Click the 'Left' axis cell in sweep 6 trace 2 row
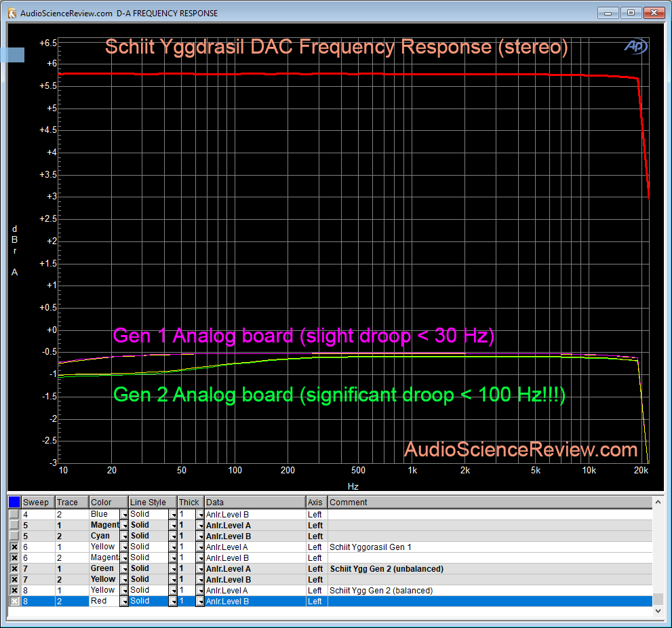 pos(317,557)
